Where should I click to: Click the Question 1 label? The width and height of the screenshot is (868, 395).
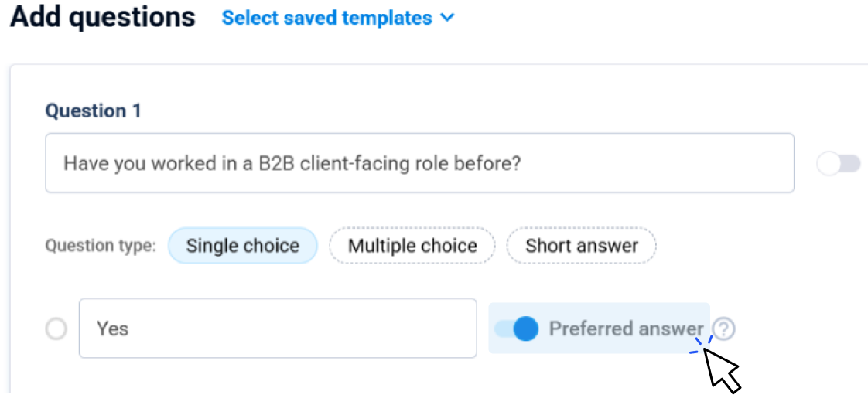click(x=93, y=111)
